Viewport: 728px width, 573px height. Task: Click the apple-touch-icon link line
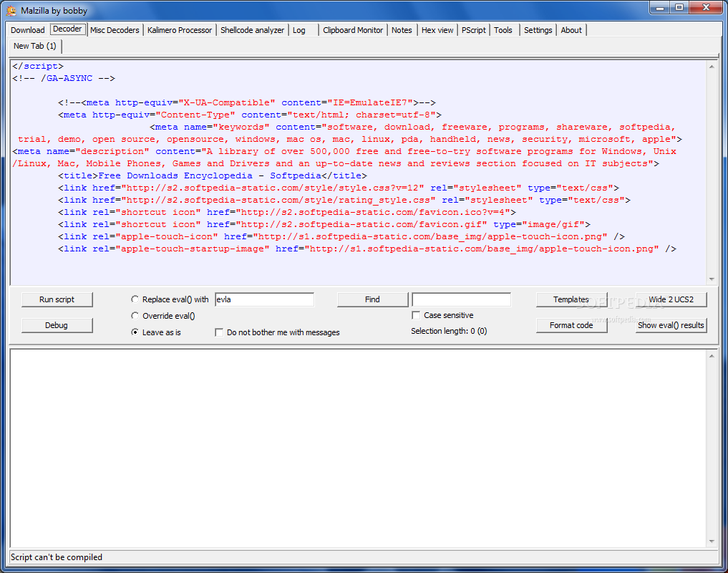tap(341, 236)
